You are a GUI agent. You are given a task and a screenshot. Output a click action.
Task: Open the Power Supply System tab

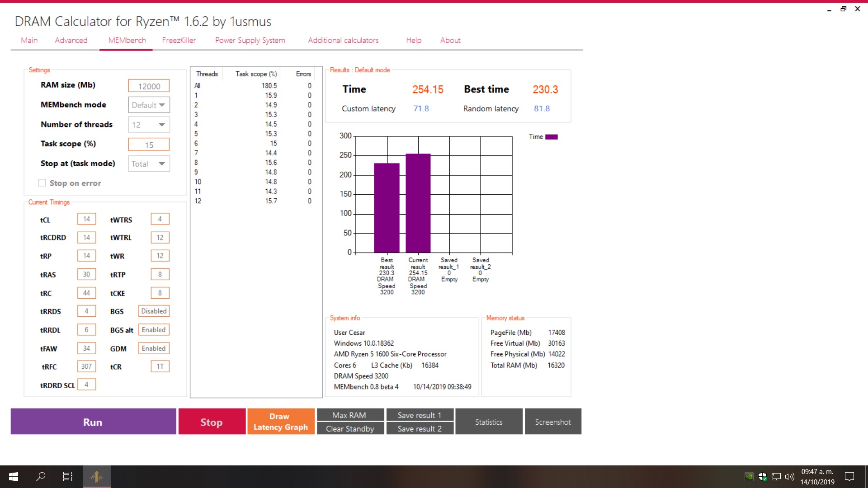(x=250, y=40)
